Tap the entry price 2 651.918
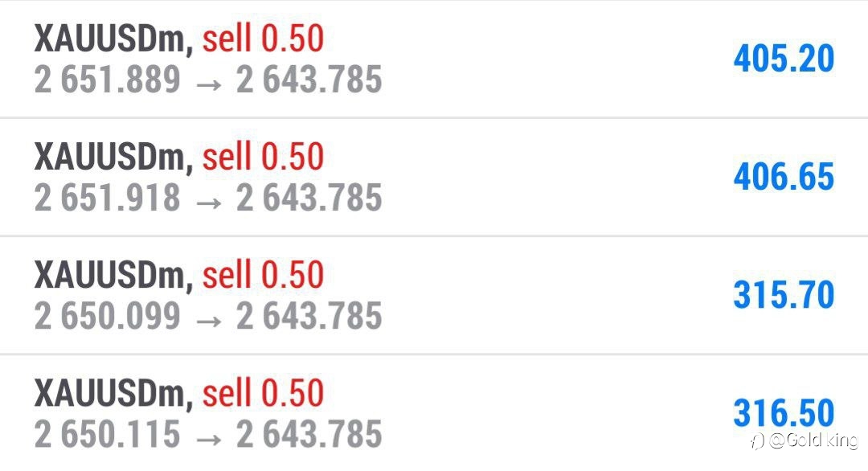This screenshot has width=868, height=471. pyautogui.click(x=108, y=198)
